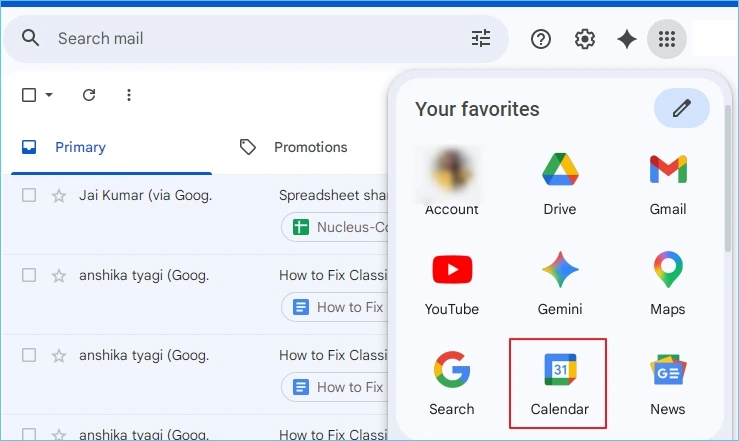Viewport: 739px width, 441px height.
Task: Switch to the Primary tab
Action: click(111, 147)
